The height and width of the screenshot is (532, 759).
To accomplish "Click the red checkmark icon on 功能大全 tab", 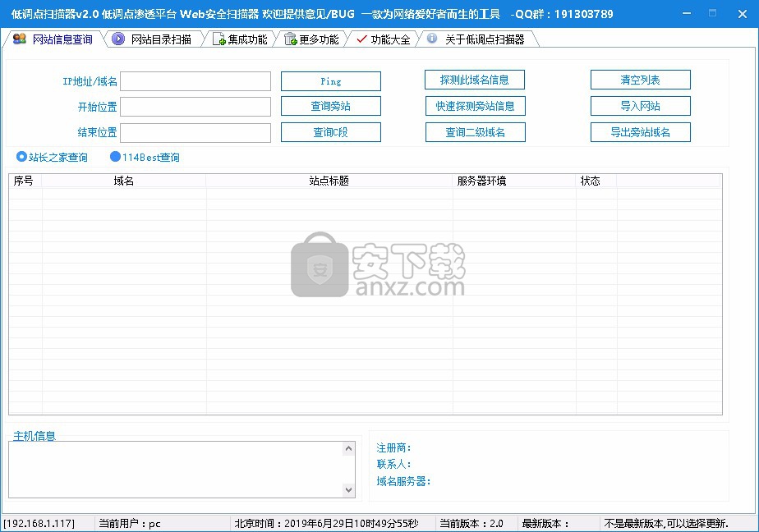I will click(x=361, y=39).
